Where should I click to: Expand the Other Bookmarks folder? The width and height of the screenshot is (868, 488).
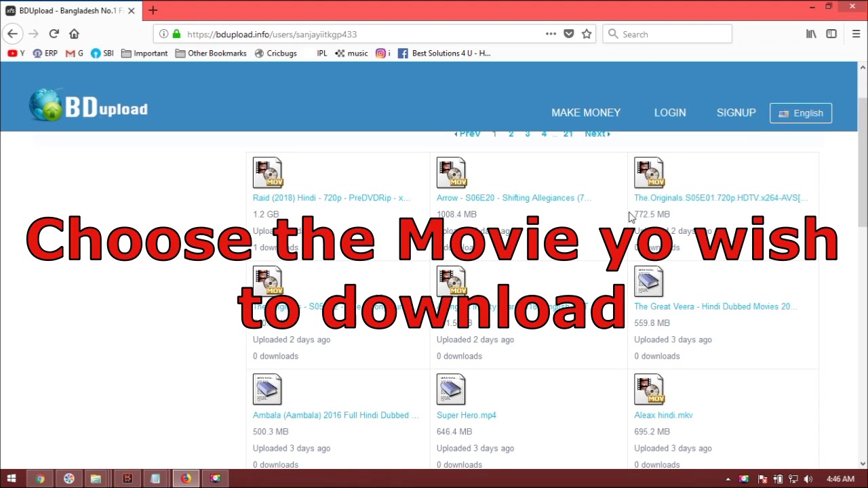(x=211, y=53)
